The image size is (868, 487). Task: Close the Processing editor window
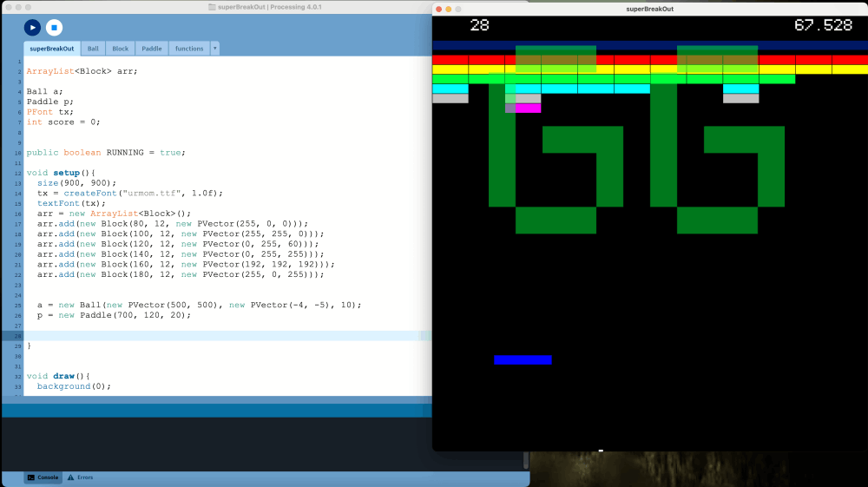[x=7, y=7]
